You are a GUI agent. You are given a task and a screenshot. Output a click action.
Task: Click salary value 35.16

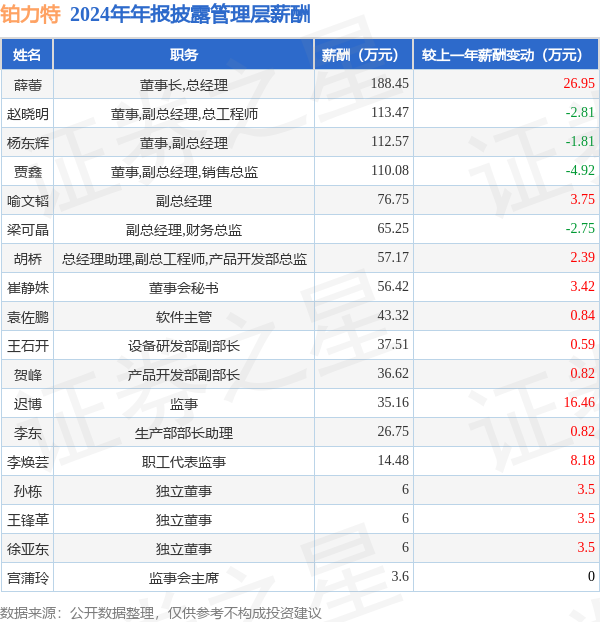(393, 402)
